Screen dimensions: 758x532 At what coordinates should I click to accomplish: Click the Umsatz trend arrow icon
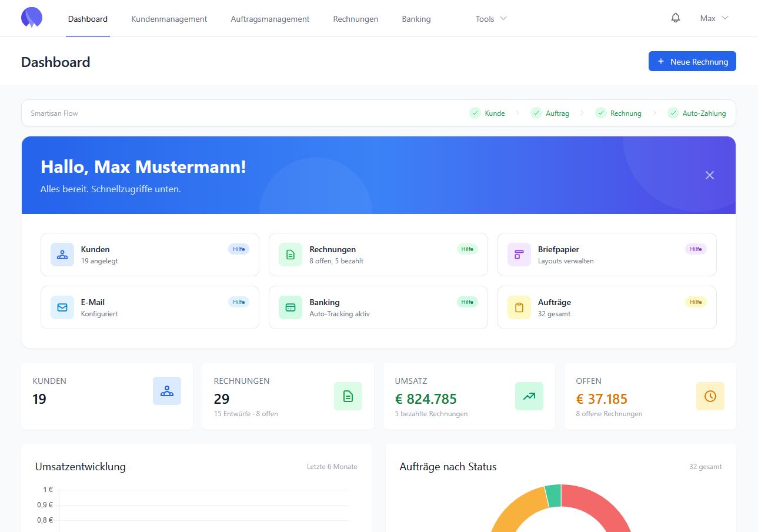[x=529, y=396]
